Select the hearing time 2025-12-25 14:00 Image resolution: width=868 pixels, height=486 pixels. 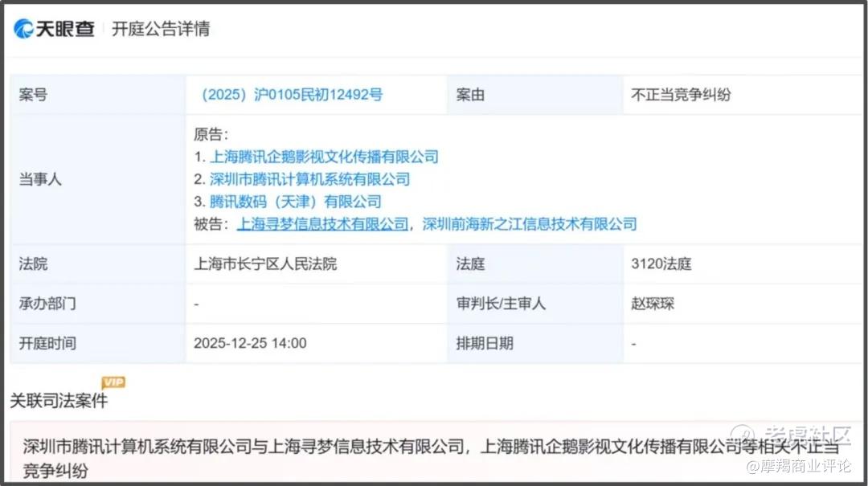[x=250, y=343]
